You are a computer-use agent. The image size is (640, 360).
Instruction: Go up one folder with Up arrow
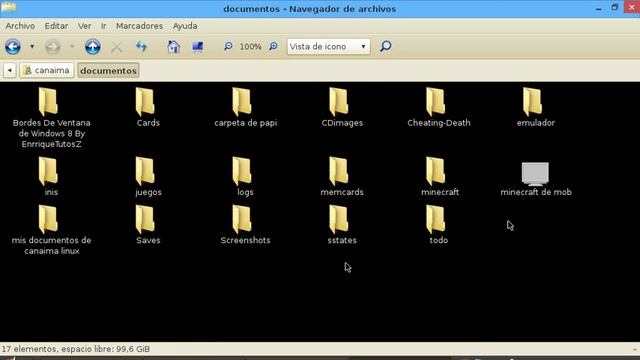click(93, 47)
